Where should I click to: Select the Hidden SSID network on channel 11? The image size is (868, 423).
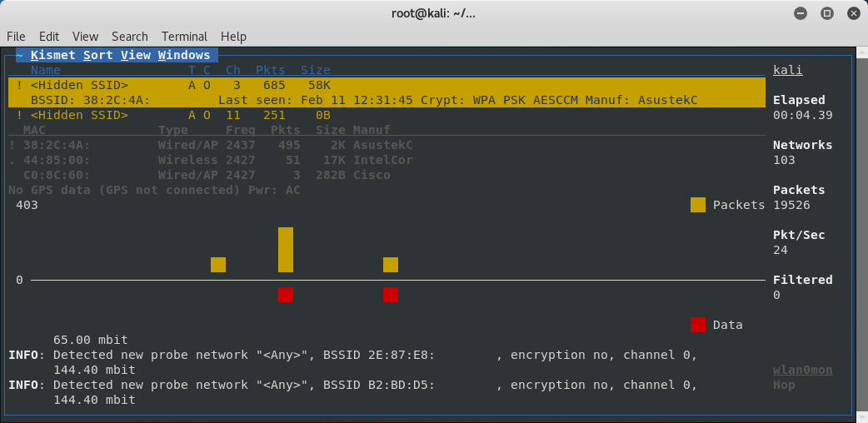[x=387, y=115]
